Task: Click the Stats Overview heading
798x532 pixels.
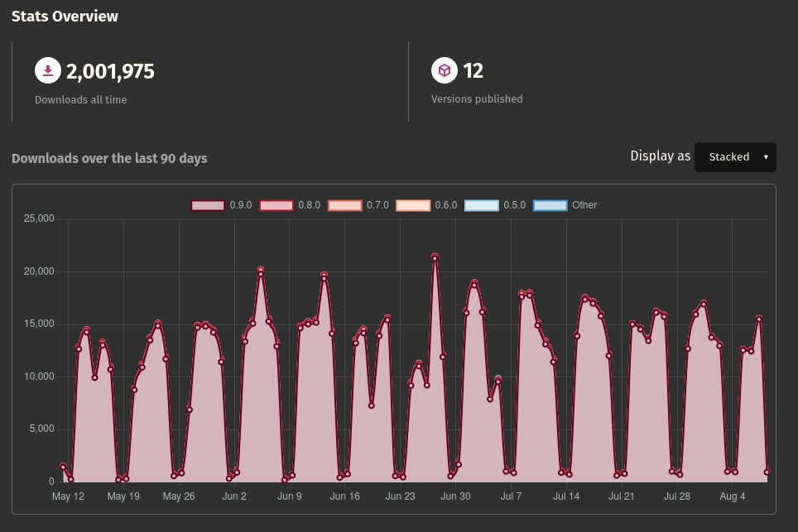Action: (65, 16)
